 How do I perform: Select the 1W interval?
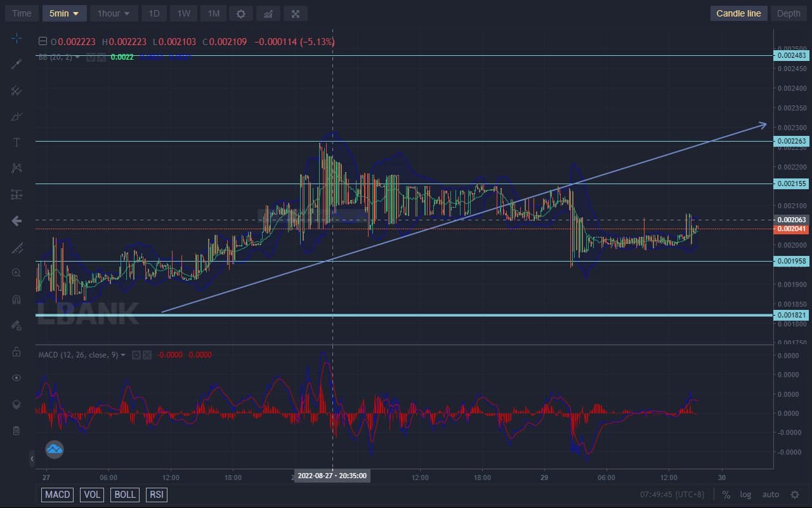(183, 13)
